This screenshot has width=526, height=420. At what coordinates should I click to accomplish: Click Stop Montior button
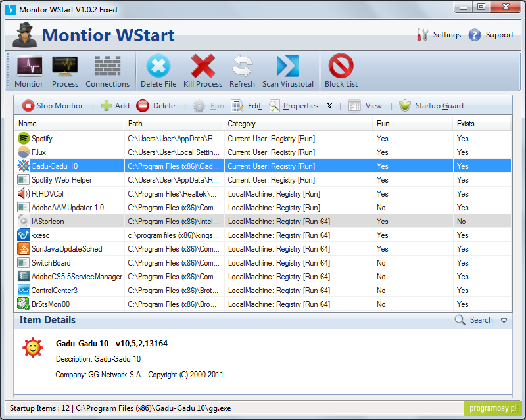point(53,106)
